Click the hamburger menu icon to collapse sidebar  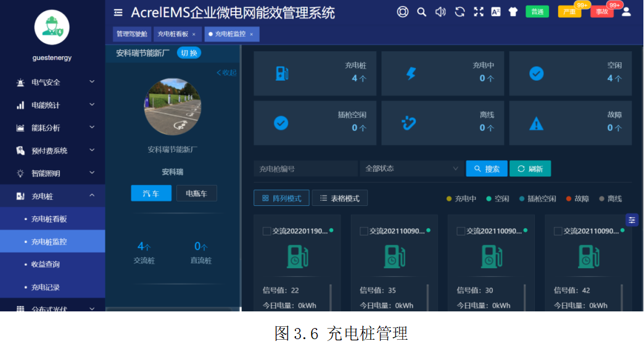tap(118, 12)
